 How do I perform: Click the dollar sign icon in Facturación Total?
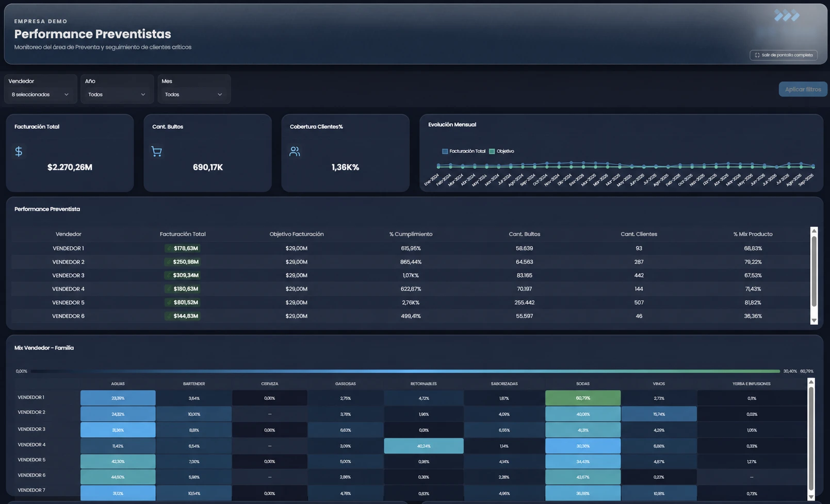(x=19, y=152)
